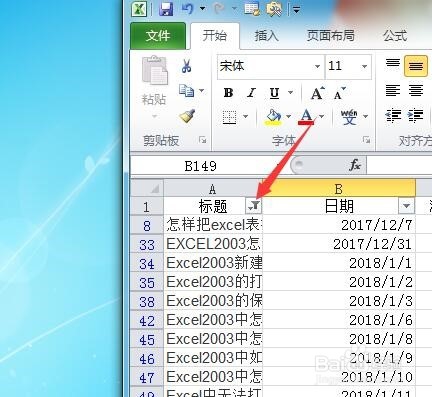
Task: Open the Undo history dropdown arrow
Action: (x=202, y=9)
